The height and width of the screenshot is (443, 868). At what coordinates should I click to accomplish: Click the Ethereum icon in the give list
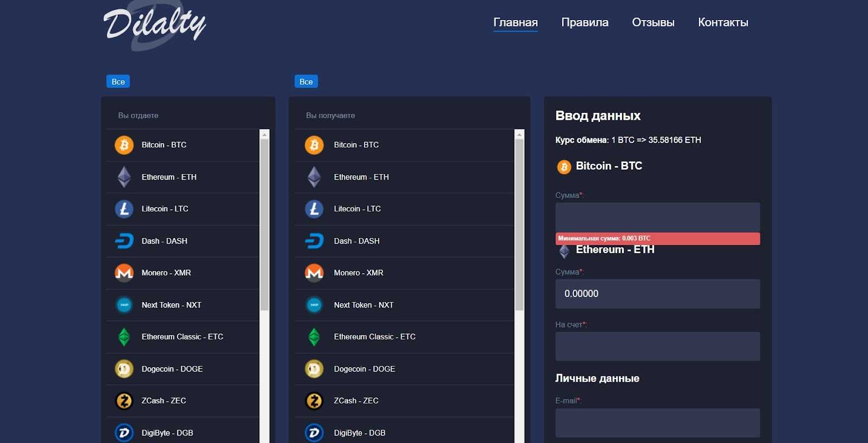click(x=124, y=177)
